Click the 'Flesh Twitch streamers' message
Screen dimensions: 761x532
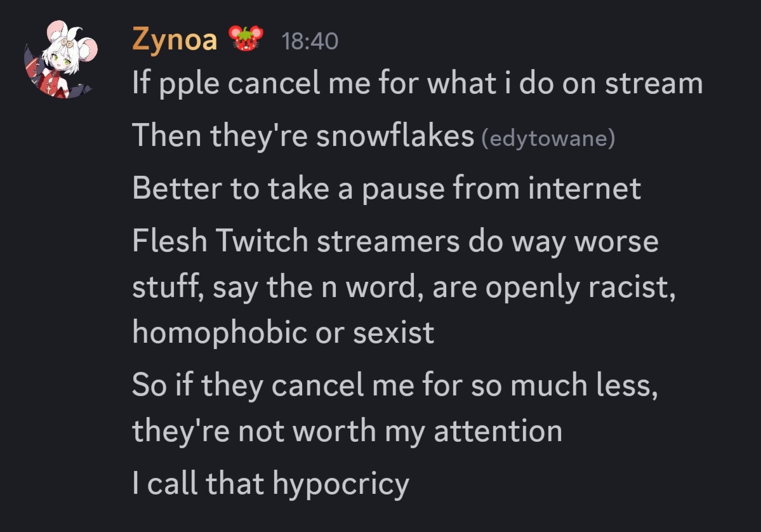pos(404,286)
